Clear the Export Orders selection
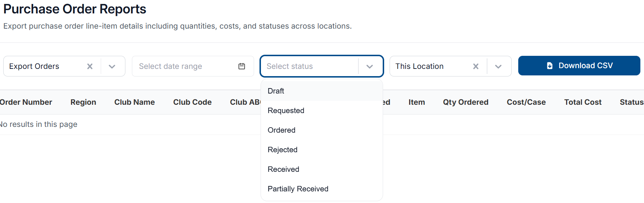Screen dimensions: 644x203 [90, 66]
